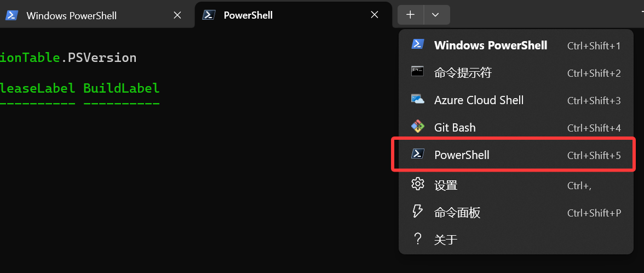
Task: Close the PowerShell tab
Action: pyautogui.click(x=375, y=15)
